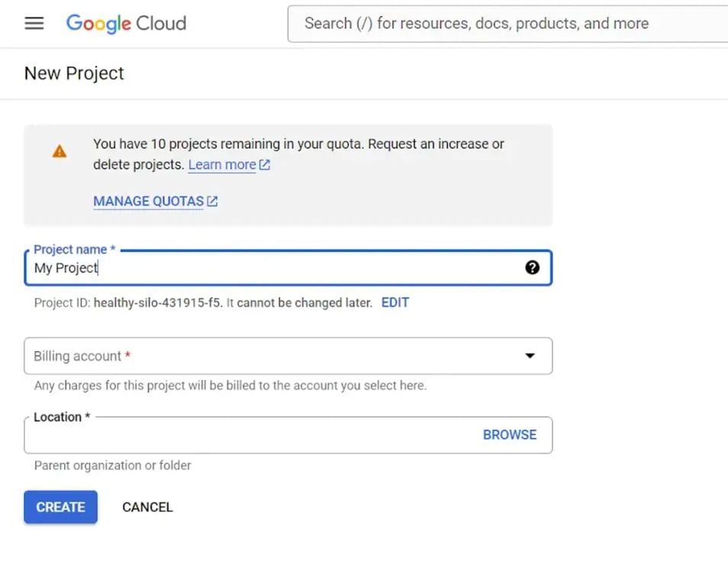Cancel the new project creation

[x=147, y=507]
